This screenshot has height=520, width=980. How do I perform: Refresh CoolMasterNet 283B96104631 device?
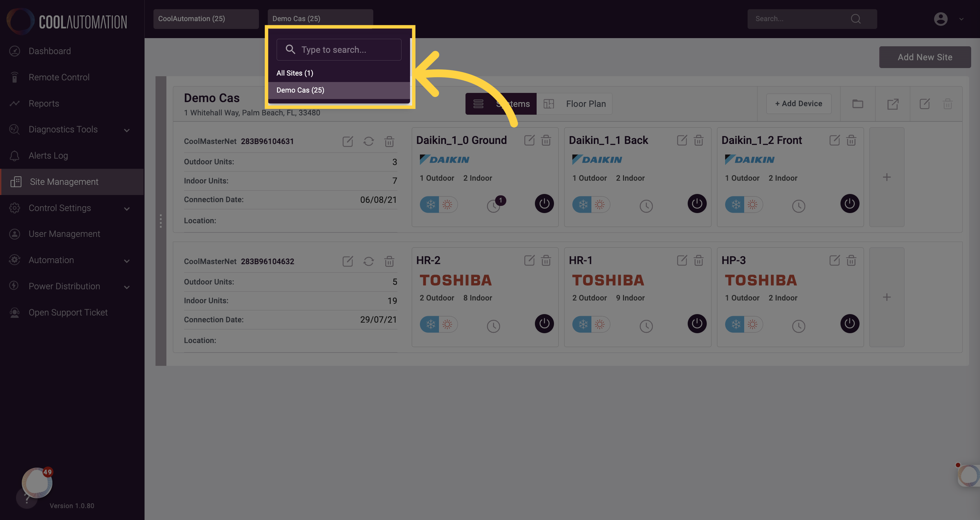[x=368, y=142]
